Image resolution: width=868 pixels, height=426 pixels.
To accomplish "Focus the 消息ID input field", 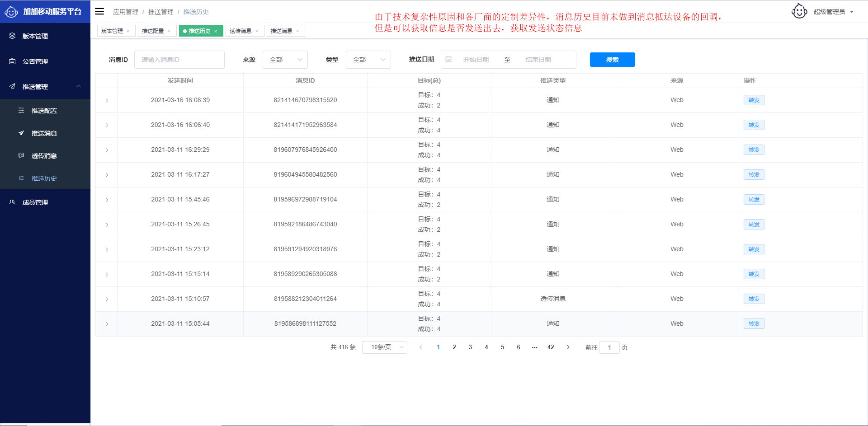I will 179,60.
